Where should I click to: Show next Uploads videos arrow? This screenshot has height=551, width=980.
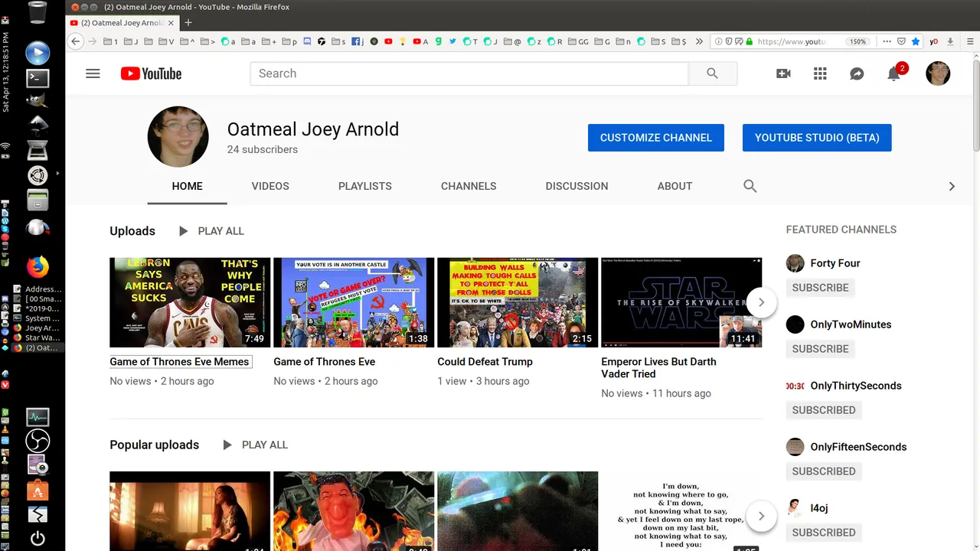point(761,302)
